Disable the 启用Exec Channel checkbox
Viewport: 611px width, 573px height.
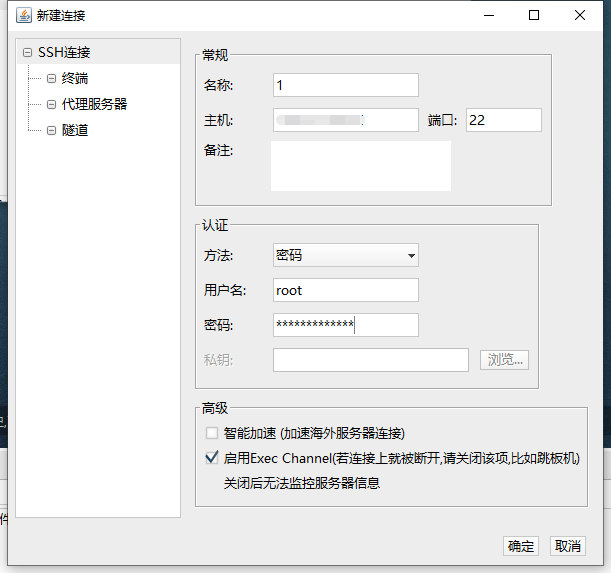point(212,458)
